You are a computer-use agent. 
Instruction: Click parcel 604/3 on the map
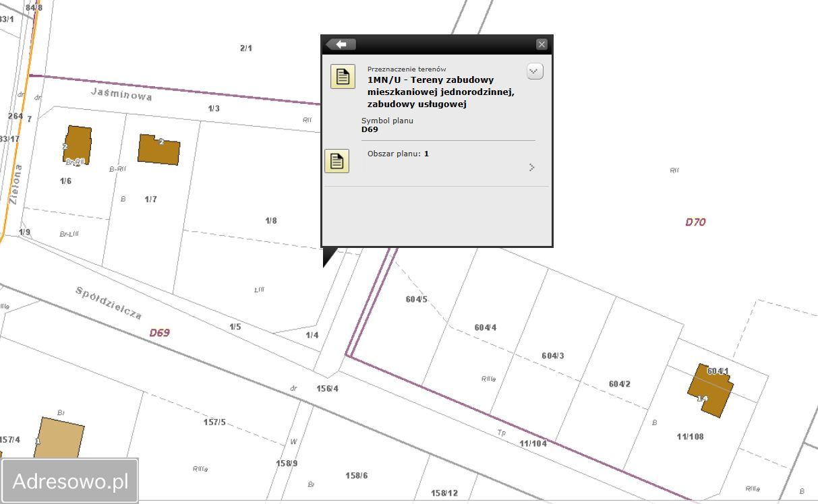(553, 356)
